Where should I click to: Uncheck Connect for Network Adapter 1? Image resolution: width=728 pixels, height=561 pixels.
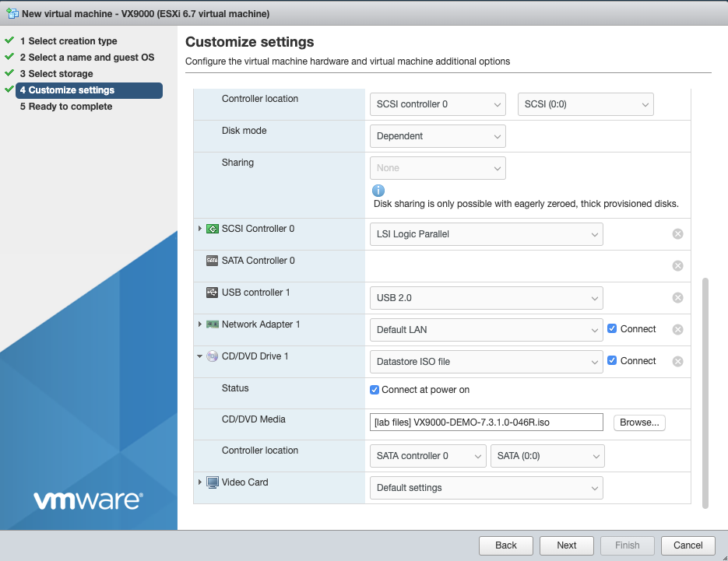click(613, 329)
